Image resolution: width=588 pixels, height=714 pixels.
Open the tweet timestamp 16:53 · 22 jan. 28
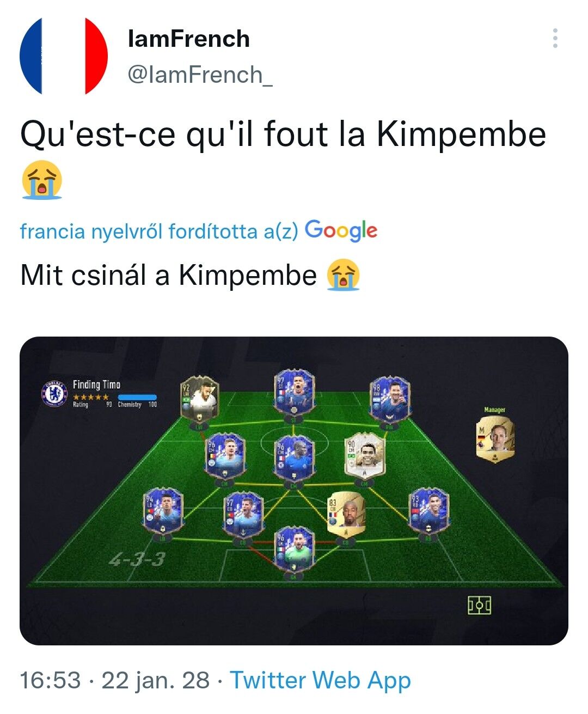click(x=115, y=680)
